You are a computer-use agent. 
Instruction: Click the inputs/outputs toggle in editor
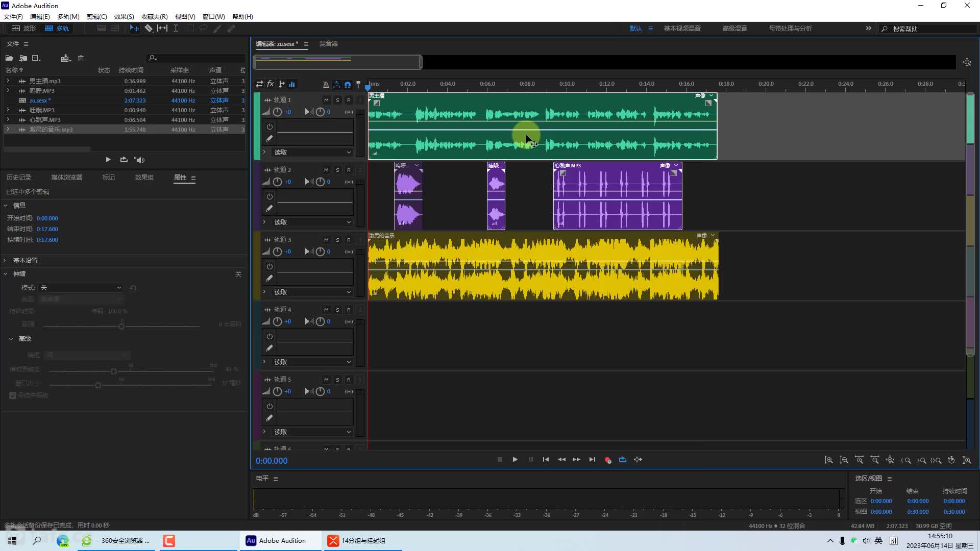pyautogui.click(x=259, y=84)
